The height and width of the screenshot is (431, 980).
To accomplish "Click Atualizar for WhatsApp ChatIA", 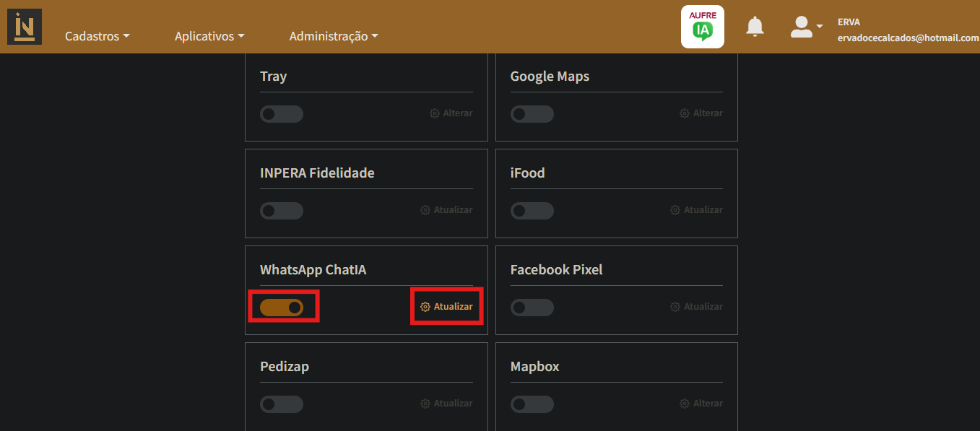I will point(453,307).
